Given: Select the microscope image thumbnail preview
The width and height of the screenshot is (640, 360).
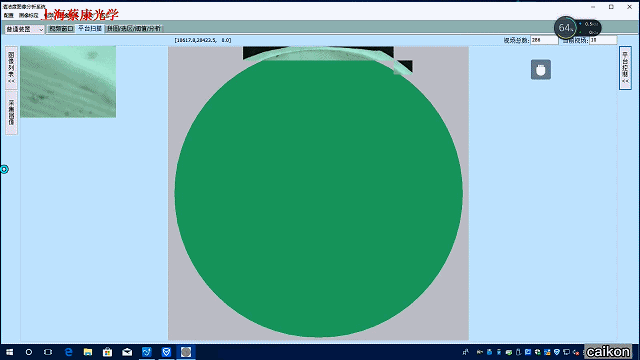Looking at the screenshot, I should tap(68, 82).
